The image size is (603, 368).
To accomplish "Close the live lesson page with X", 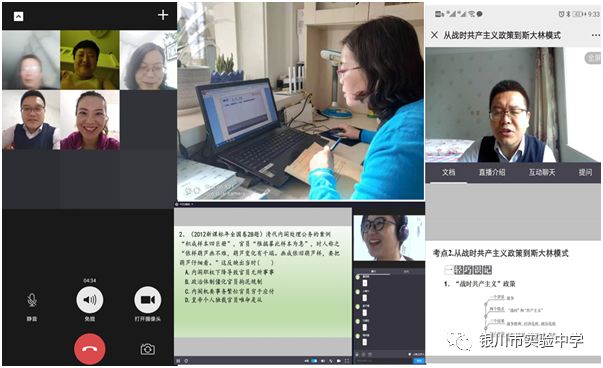I will point(435,35).
